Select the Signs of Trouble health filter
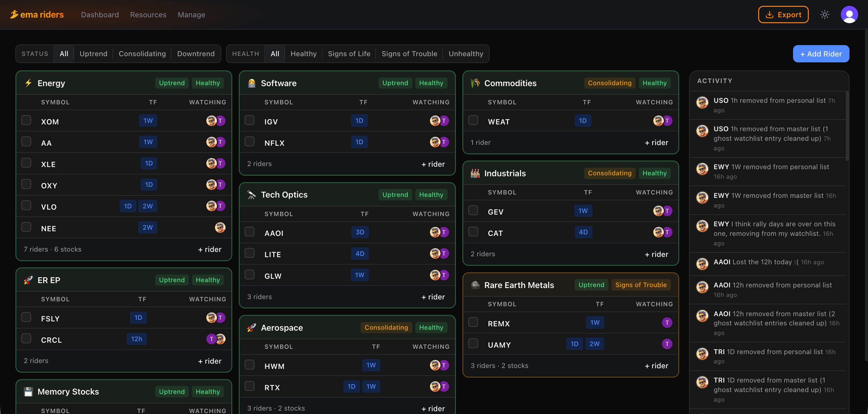 pyautogui.click(x=409, y=54)
